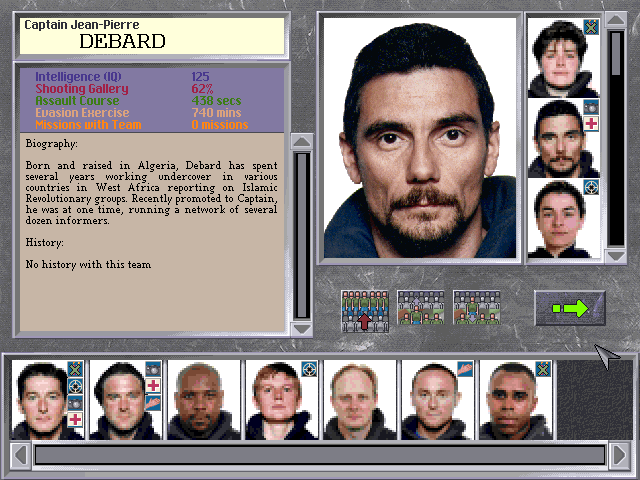Click crosshair skill icon on lowest candidate thumbnail
The width and height of the screenshot is (640, 480).
coord(591,187)
